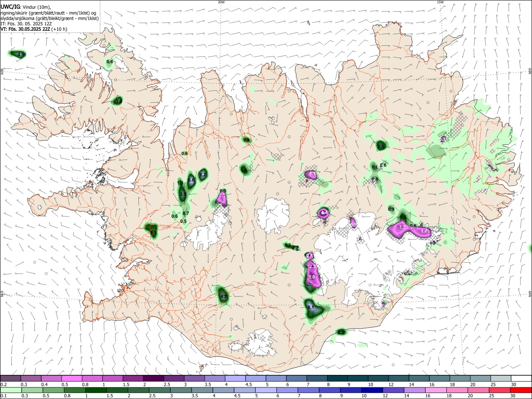Pick the deep navy blue 10 swatch in lower legend
Image resolution: width=532 pixels, height=399 pixels.
click(x=371, y=390)
